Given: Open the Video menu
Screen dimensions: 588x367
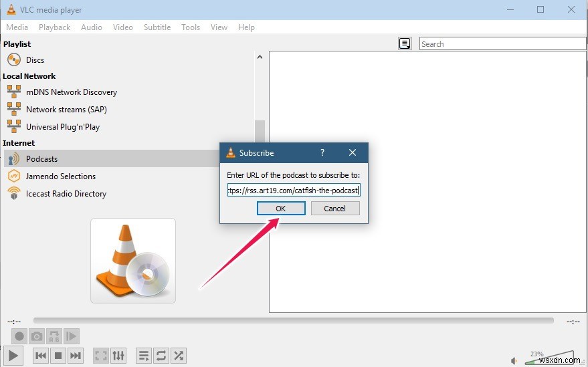Looking at the screenshot, I should [x=123, y=27].
